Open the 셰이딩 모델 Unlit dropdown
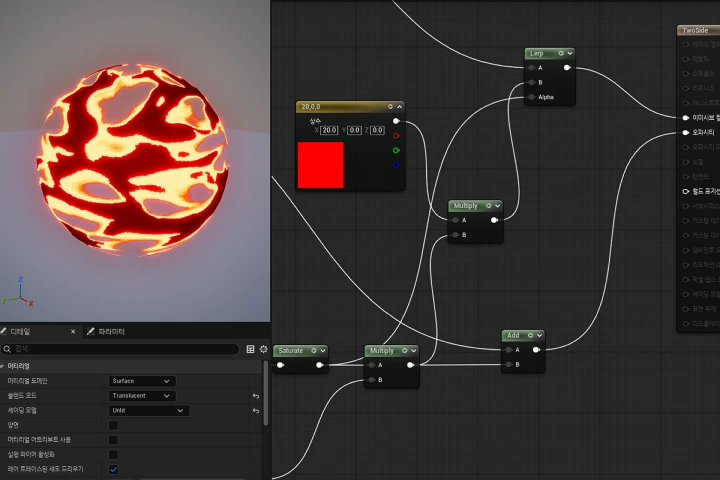720x480 pixels. 149,410
